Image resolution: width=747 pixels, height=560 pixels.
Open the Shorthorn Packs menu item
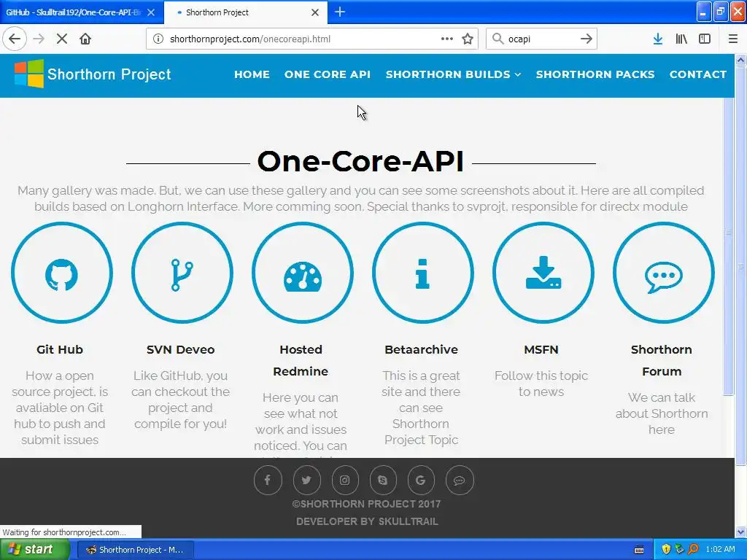595,74
